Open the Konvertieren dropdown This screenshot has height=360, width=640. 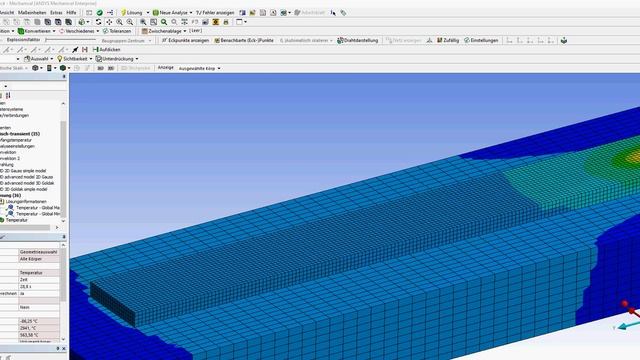coord(36,31)
